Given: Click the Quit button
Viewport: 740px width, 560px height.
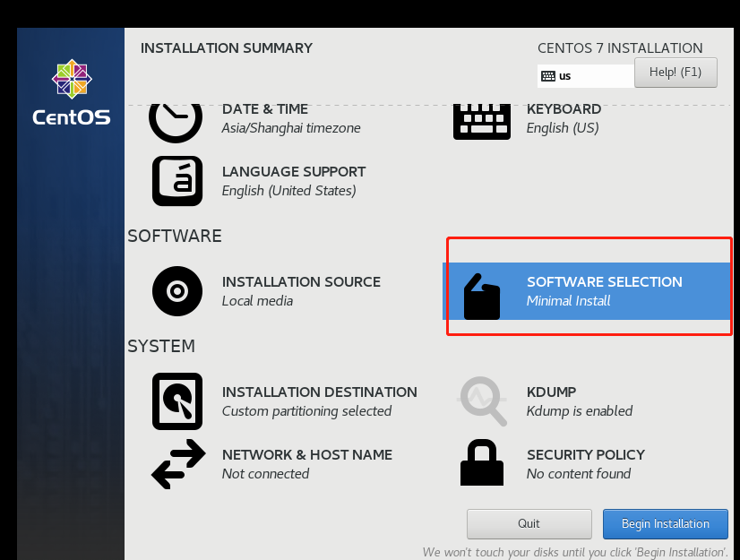Looking at the screenshot, I should 529,523.
